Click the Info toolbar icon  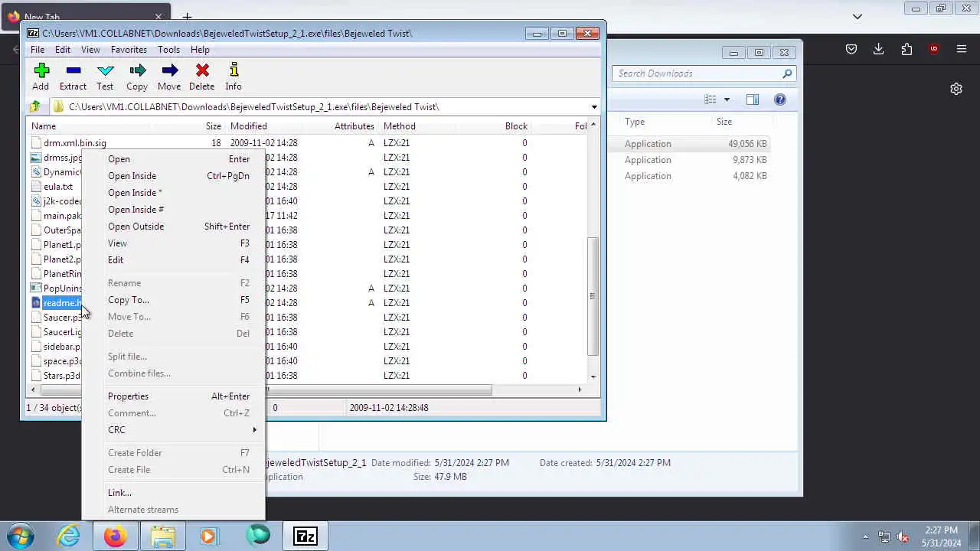234,71
